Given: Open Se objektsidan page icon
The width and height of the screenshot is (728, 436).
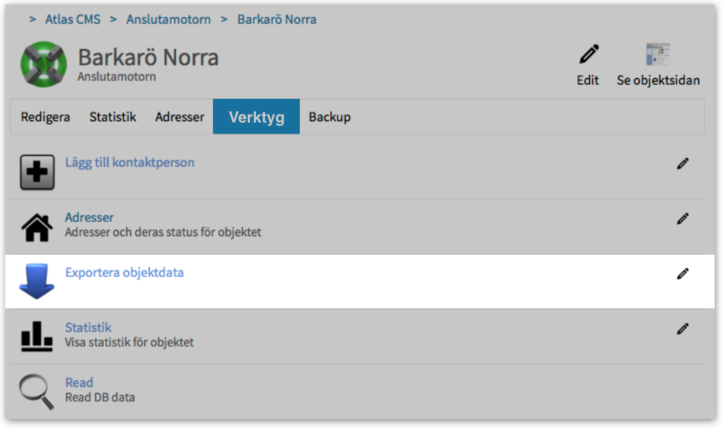Looking at the screenshot, I should click(x=658, y=55).
